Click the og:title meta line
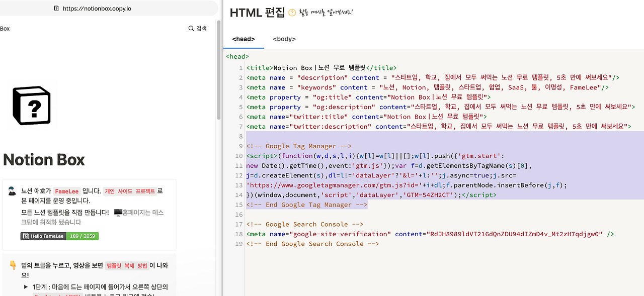The height and width of the screenshot is (296, 644). coord(369,97)
